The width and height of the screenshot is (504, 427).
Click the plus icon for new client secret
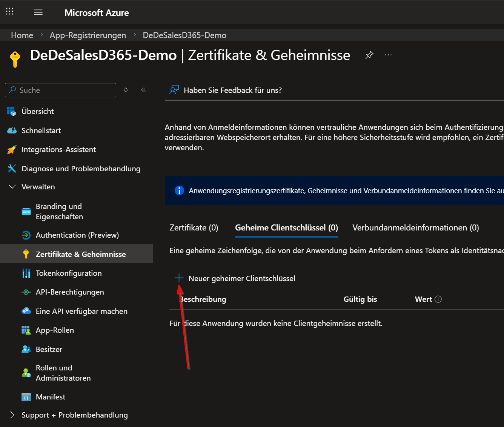click(x=179, y=278)
